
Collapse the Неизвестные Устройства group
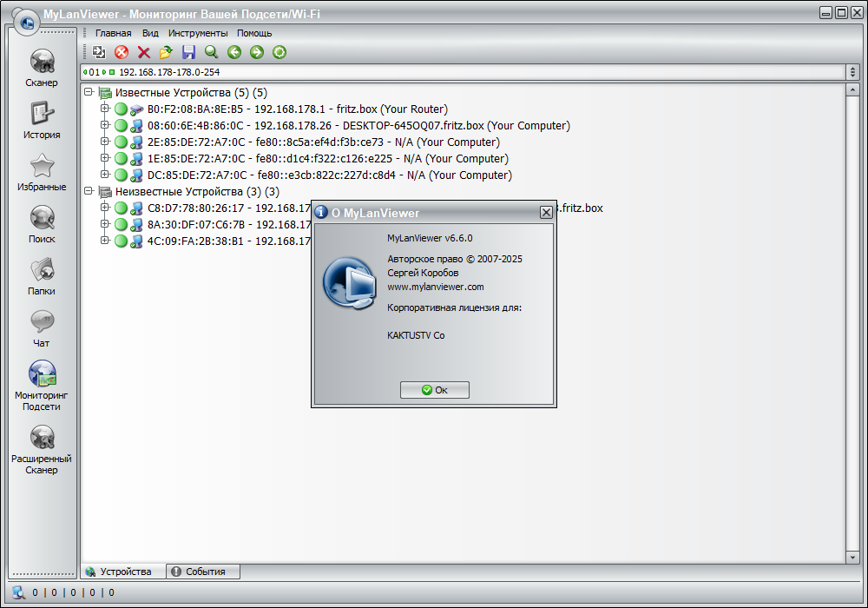(x=87, y=191)
